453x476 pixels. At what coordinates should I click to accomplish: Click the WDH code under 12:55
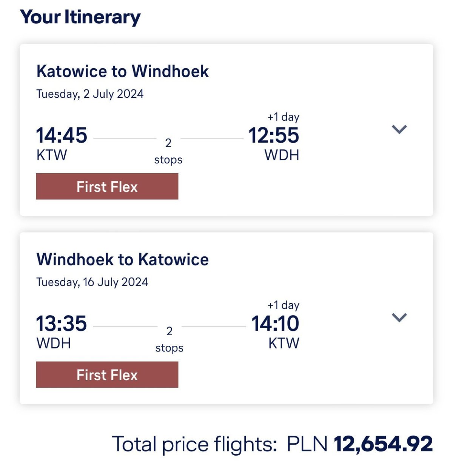(282, 155)
